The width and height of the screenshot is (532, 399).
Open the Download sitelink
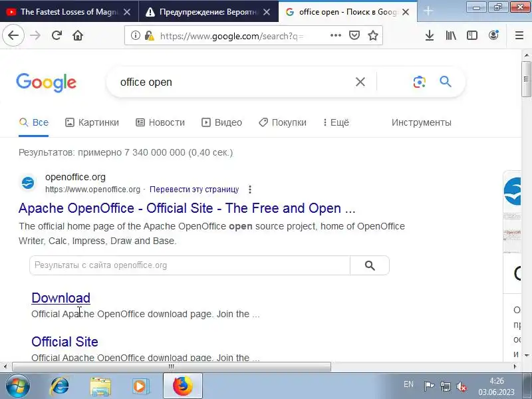tap(61, 298)
